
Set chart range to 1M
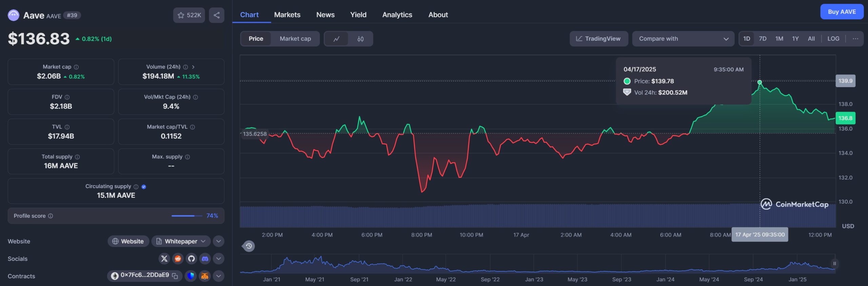(x=779, y=39)
